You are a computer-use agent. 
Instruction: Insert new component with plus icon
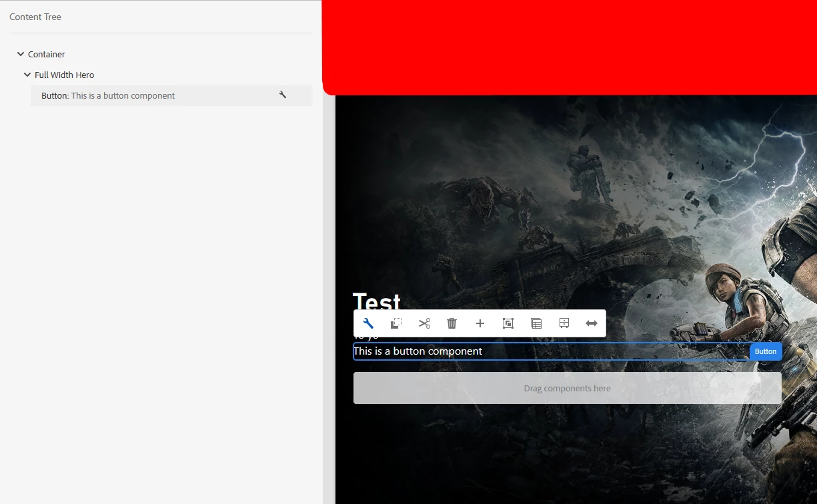(x=480, y=323)
